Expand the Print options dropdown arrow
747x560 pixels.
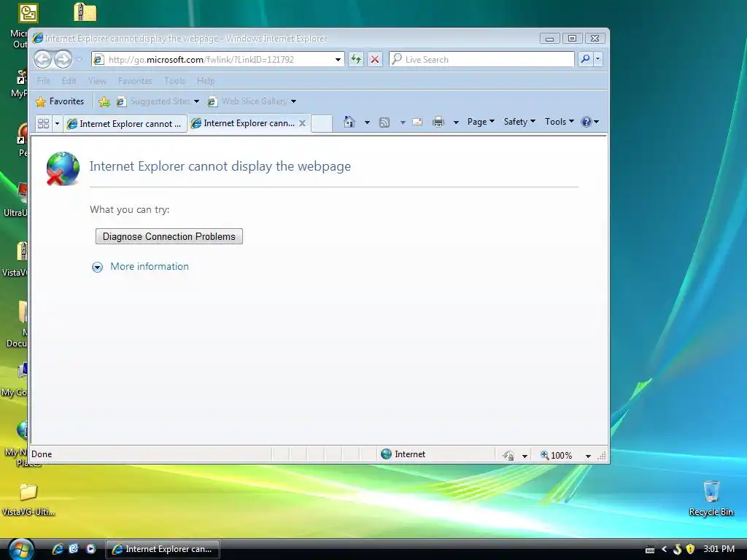pos(456,122)
